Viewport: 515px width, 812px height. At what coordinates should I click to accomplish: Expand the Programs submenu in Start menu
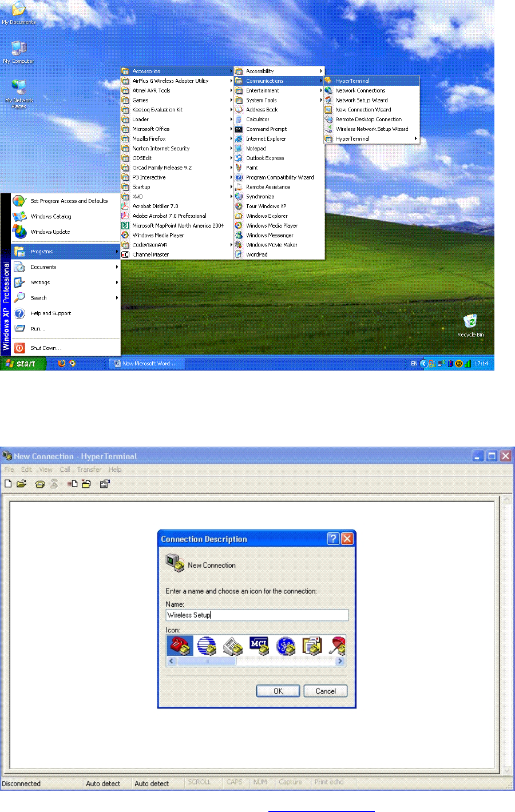tap(66, 252)
